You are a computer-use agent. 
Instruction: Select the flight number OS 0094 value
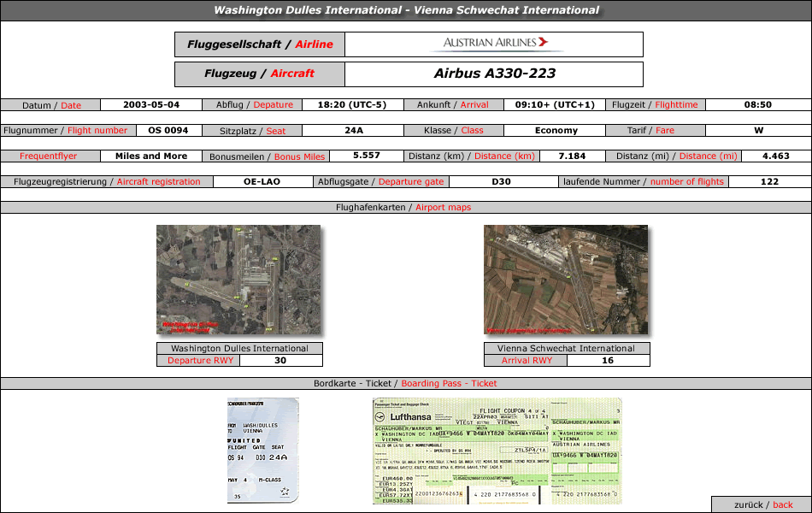[x=168, y=131]
